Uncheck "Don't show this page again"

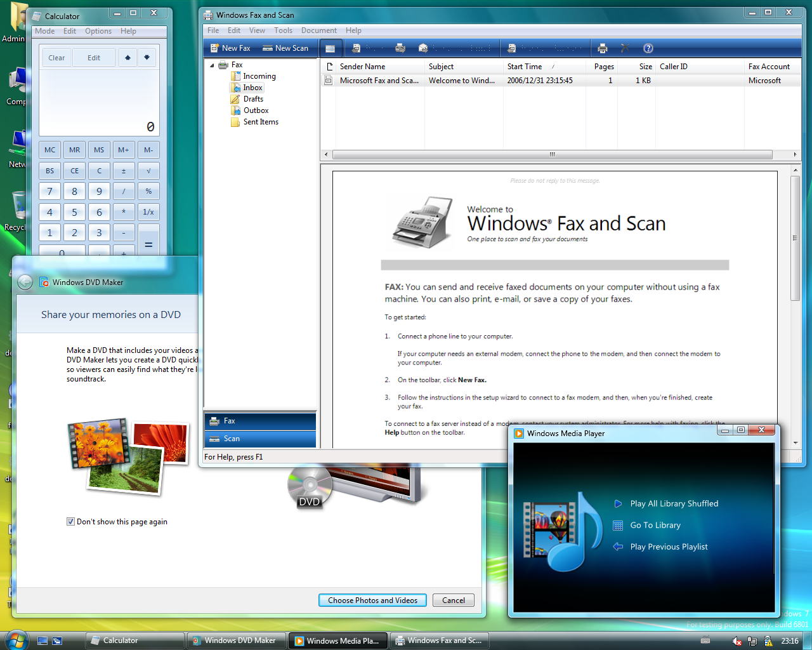coord(70,522)
